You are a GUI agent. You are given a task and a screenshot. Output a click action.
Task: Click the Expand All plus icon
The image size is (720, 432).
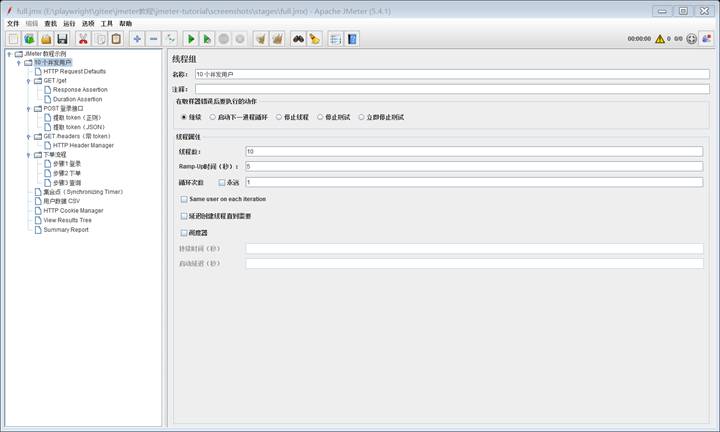click(137, 39)
